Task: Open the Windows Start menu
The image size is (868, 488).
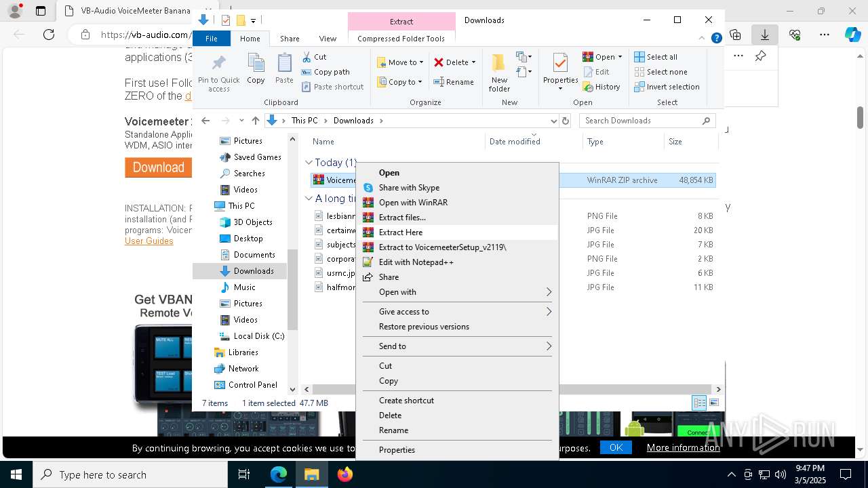Action: point(16,474)
